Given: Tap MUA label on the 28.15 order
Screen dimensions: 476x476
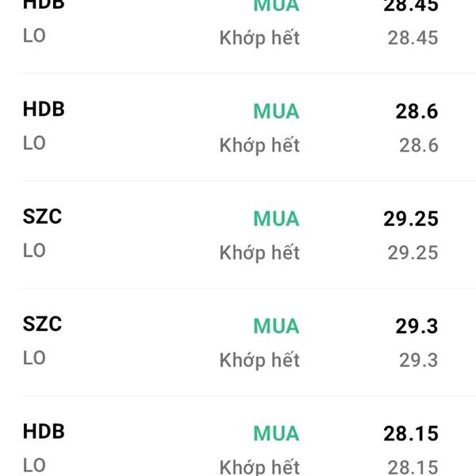Looking at the screenshot, I should click(x=276, y=434).
